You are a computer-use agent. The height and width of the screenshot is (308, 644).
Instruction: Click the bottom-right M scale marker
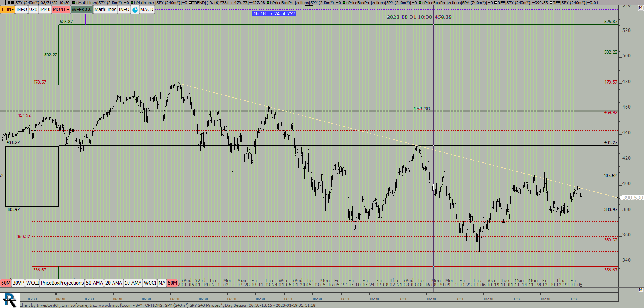[641, 290]
